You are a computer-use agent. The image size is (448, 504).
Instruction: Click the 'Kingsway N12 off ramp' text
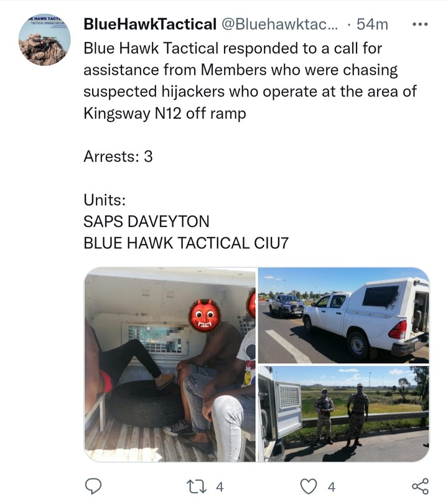click(164, 113)
